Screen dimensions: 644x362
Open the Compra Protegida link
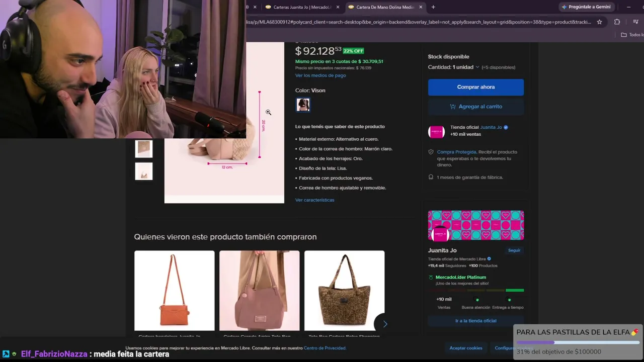pos(456,152)
